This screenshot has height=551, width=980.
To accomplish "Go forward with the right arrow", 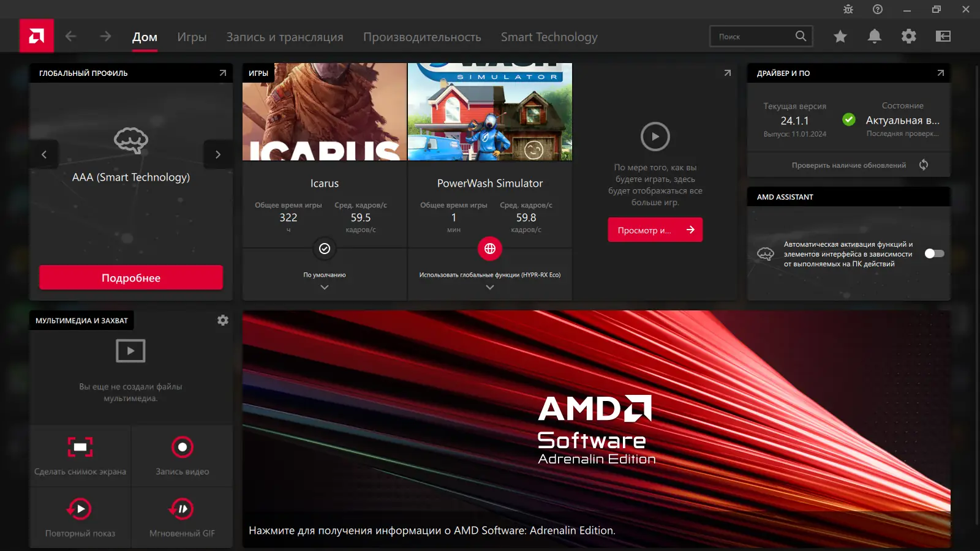I will (x=105, y=36).
